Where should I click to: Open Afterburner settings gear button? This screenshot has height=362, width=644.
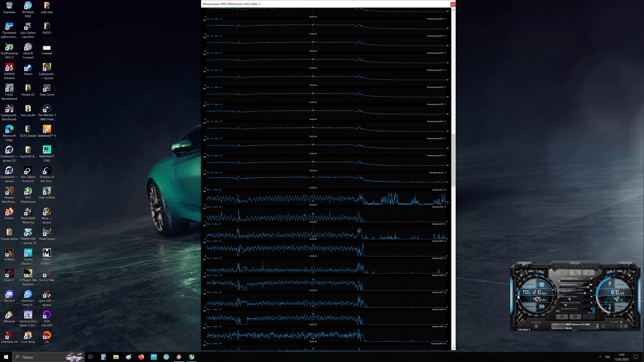point(562,317)
